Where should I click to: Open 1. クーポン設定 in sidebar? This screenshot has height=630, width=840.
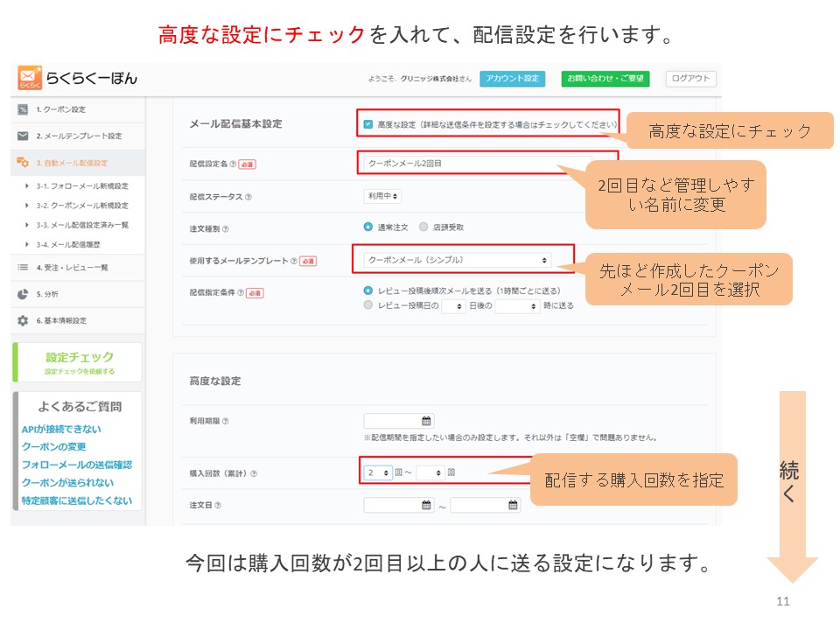[60, 109]
